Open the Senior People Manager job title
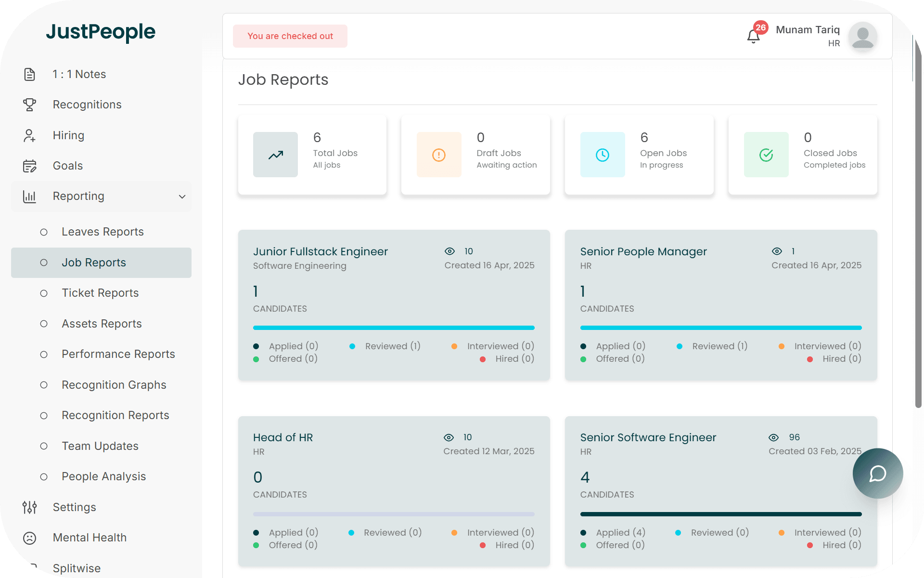This screenshot has height=578, width=924. pyautogui.click(x=643, y=251)
